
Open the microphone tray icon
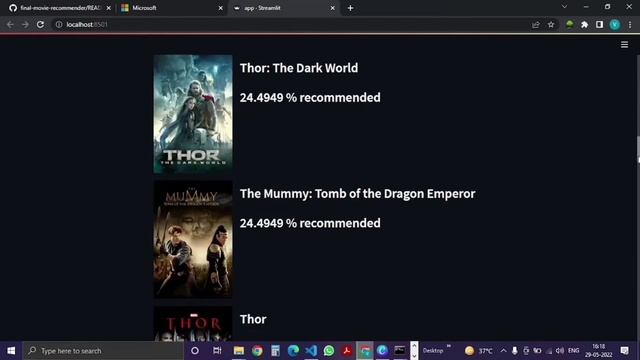[515, 351]
